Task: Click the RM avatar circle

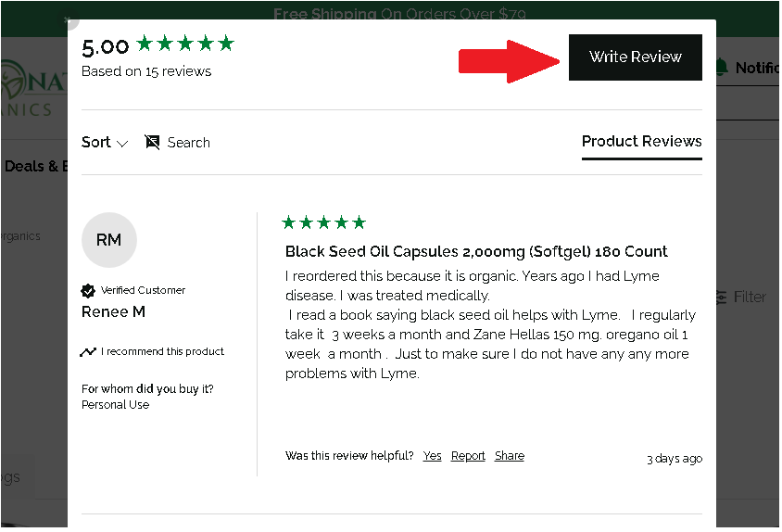Action: point(108,240)
